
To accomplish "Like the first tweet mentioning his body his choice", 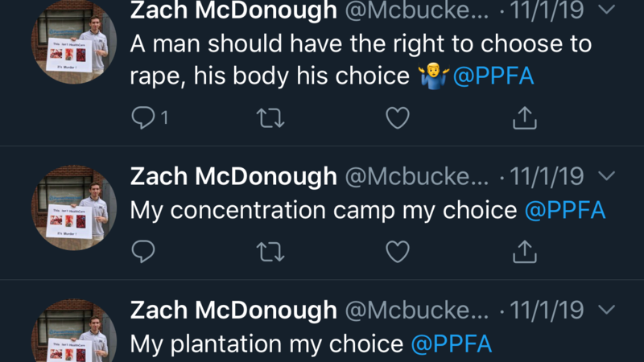I will (x=398, y=118).
